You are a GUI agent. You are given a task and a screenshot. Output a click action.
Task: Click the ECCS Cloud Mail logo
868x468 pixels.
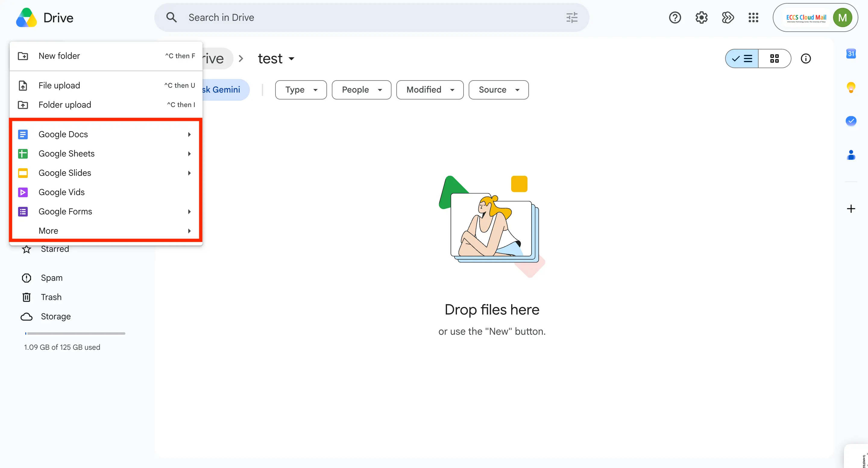[x=806, y=17]
